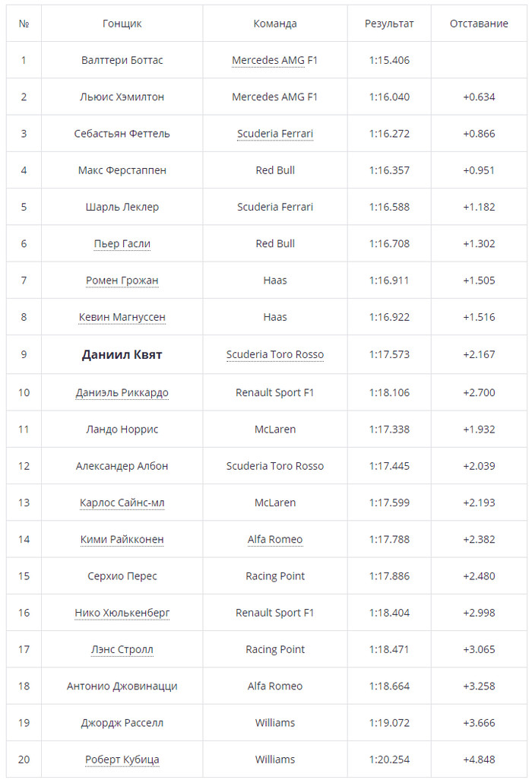Image resolution: width=532 pixels, height=780 pixels.
Task: Open the Кими Райкконен driver link
Action: pyautogui.click(x=122, y=540)
